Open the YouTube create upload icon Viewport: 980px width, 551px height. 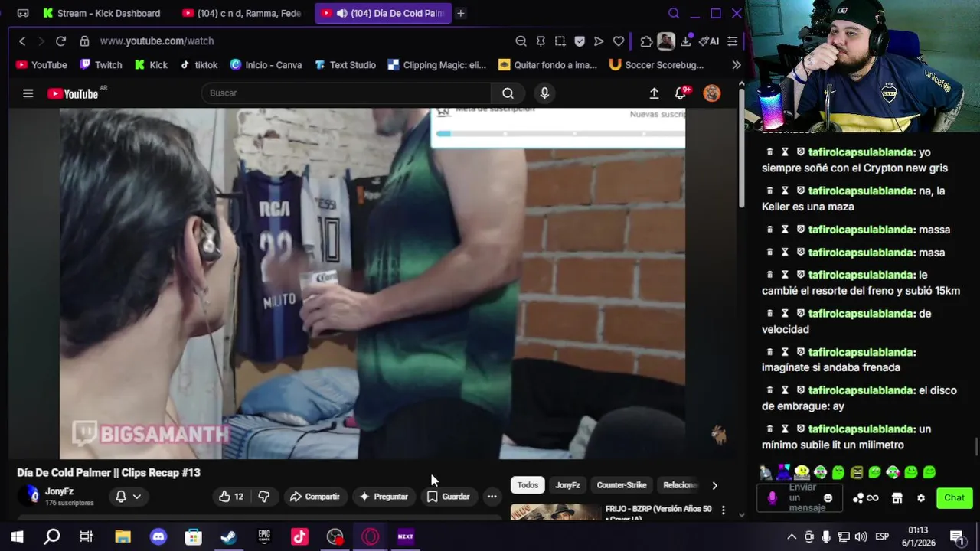tap(654, 93)
